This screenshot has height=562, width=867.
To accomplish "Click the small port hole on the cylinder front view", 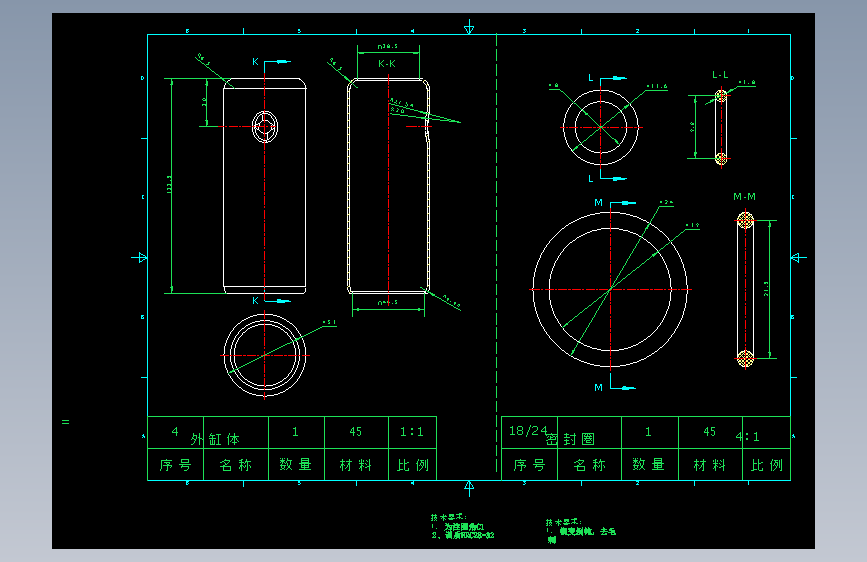I will [x=265, y=127].
